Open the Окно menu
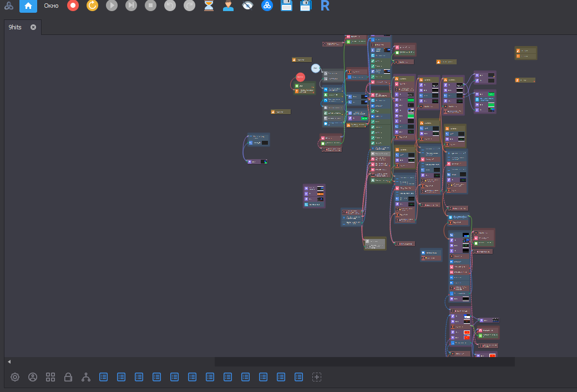 pyautogui.click(x=51, y=6)
